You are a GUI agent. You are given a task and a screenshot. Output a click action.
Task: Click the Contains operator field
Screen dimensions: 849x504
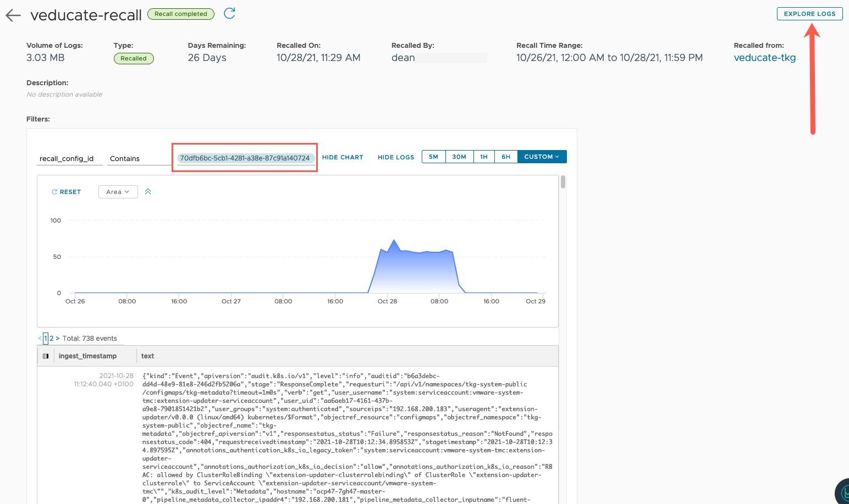(x=140, y=158)
